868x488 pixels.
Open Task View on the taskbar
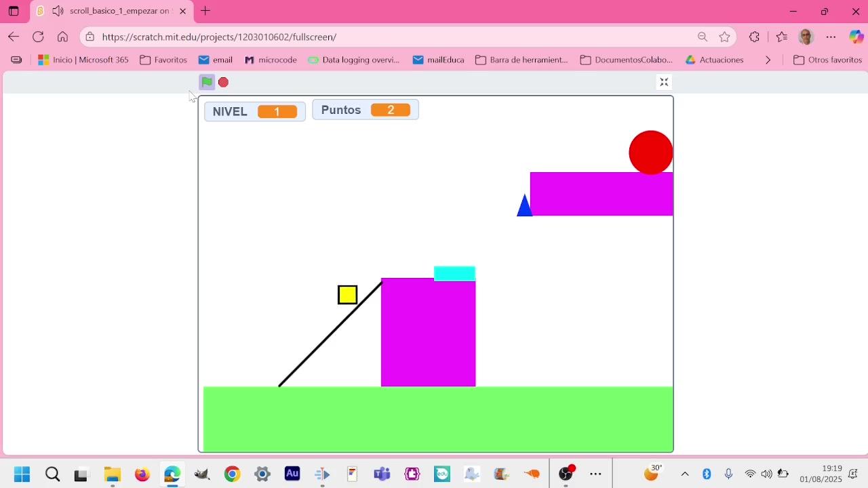(81, 474)
